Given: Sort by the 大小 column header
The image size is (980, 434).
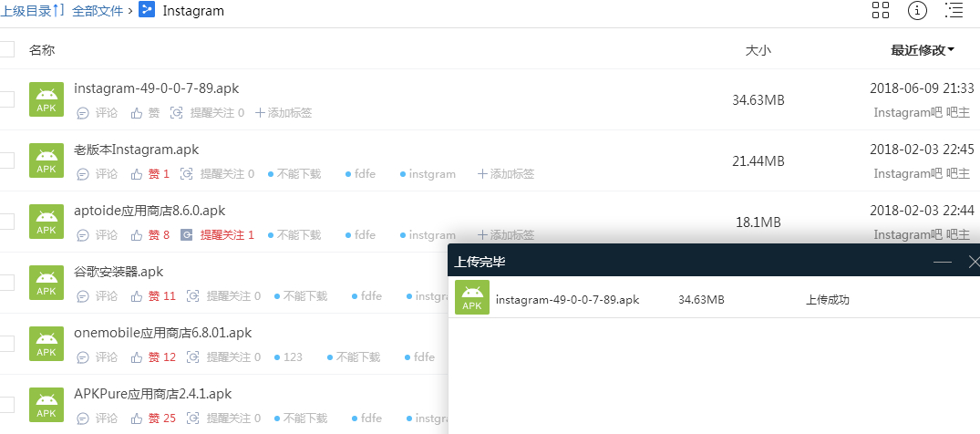Looking at the screenshot, I should click(x=758, y=51).
